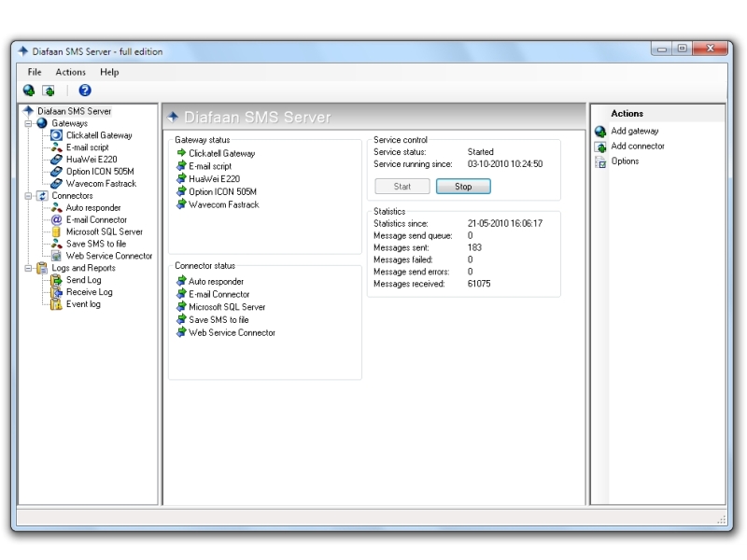The height and width of the screenshot is (560, 747).
Task: Click the Wavecom Fastrack modem icon in the tree
Action: pos(56,183)
